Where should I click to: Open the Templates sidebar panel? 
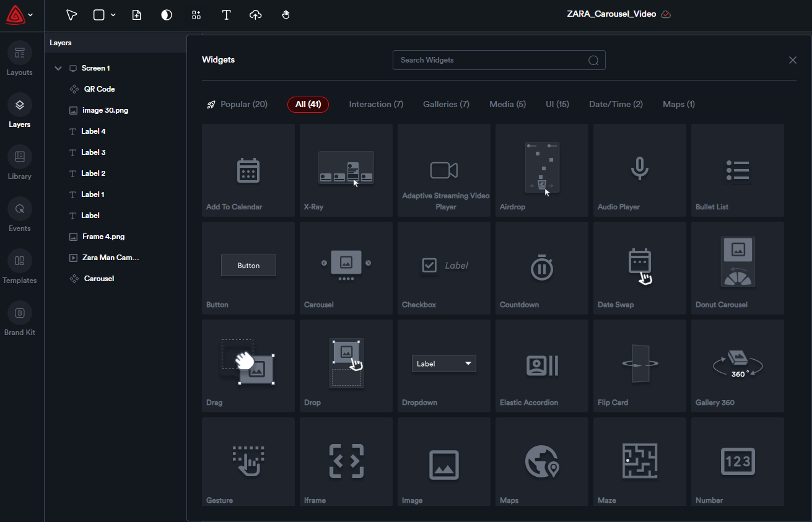pyautogui.click(x=19, y=267)
